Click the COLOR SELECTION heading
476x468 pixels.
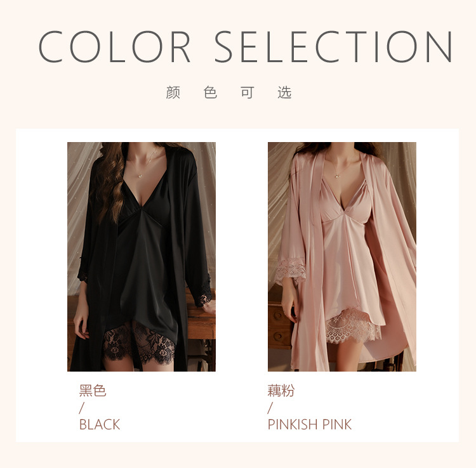[x=245, y=47]
